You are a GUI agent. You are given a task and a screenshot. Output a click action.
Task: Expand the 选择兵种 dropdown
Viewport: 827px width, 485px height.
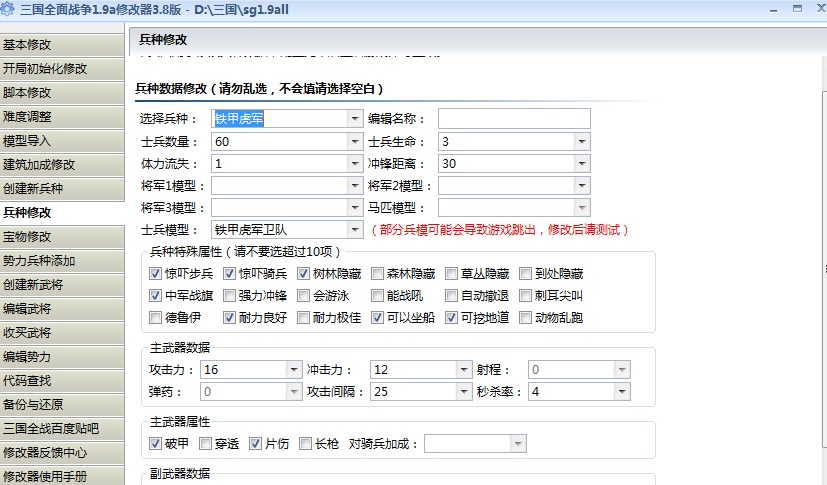[x=355, y=119]
